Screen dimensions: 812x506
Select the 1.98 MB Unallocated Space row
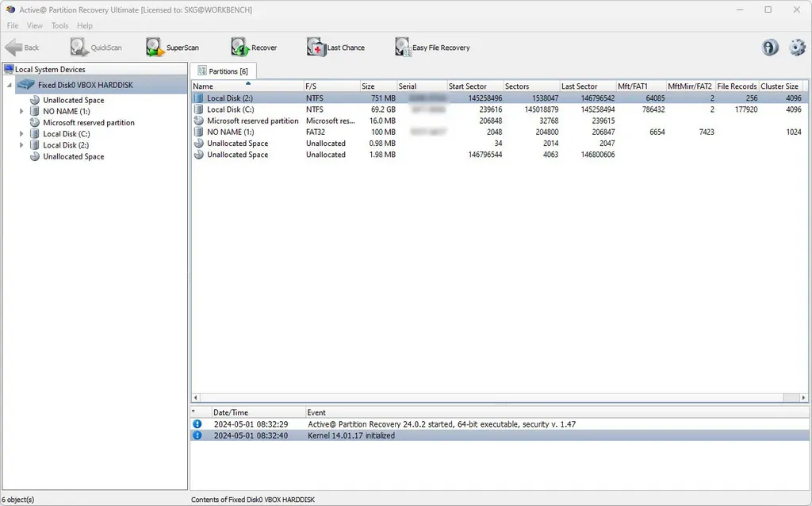tap(500, 155)
